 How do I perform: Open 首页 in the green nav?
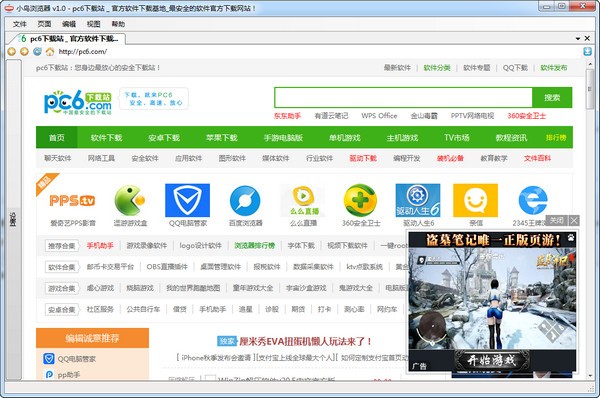57,137
